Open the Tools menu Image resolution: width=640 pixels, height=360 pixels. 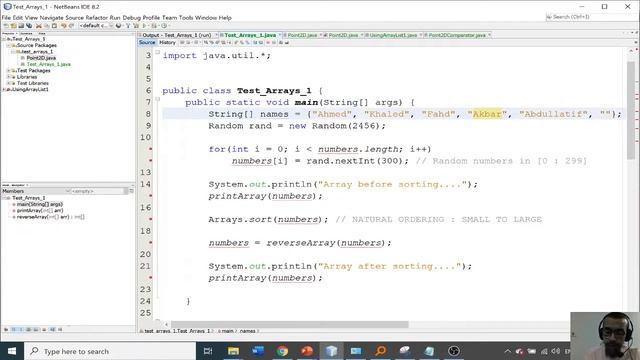pyautogui.click(x=186, y=18)
